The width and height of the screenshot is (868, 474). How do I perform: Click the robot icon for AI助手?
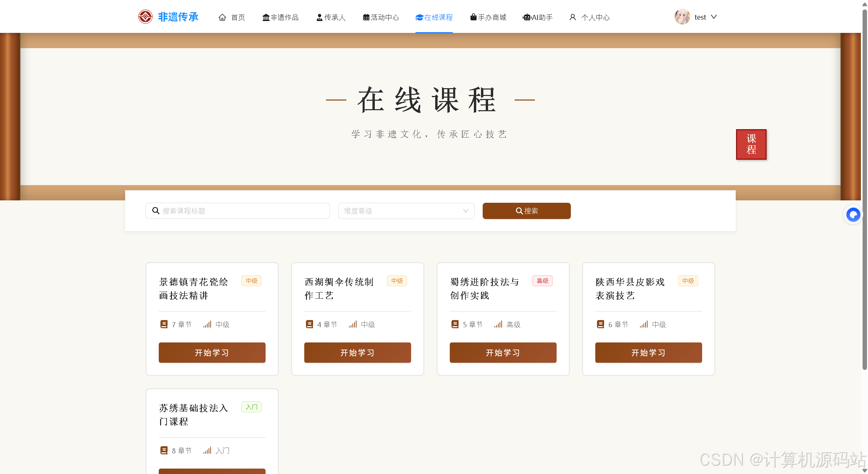coord(526,17)
